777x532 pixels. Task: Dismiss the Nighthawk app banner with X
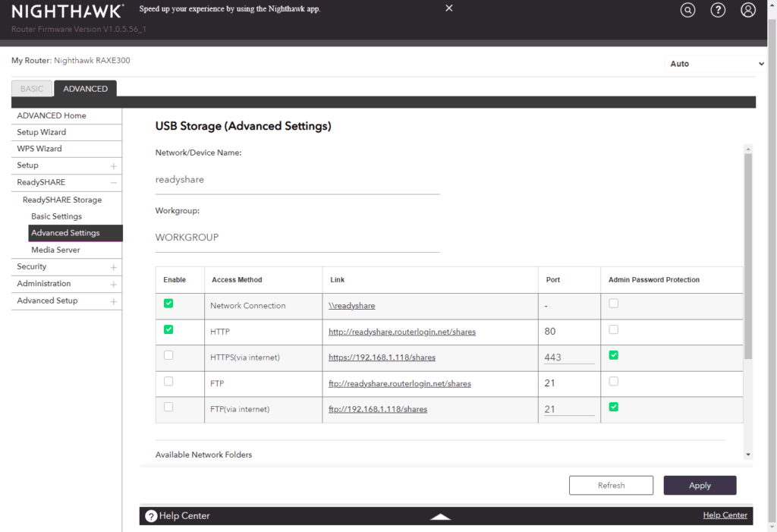tap(448, 8)
